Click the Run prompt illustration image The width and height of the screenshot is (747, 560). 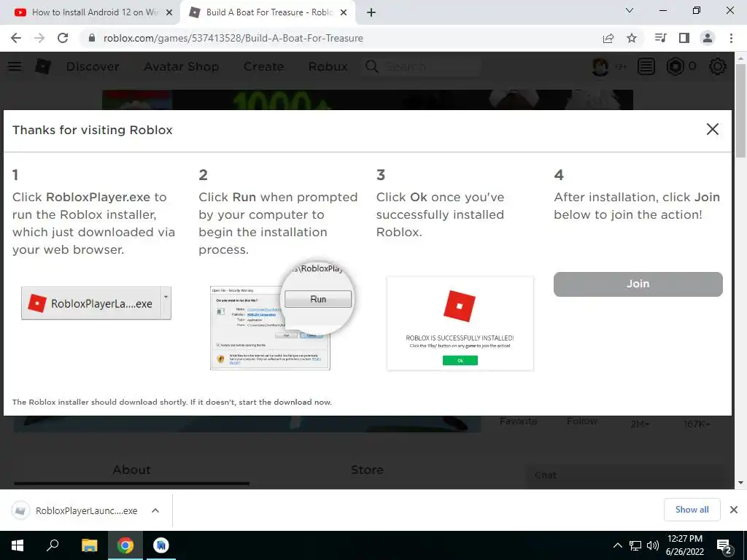point(282,316)
